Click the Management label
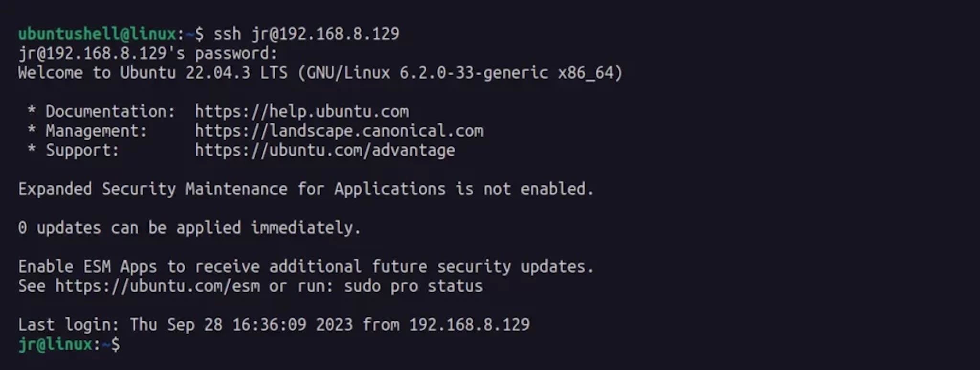This screenshot has height=370, width=980. (x=96, y=131)
